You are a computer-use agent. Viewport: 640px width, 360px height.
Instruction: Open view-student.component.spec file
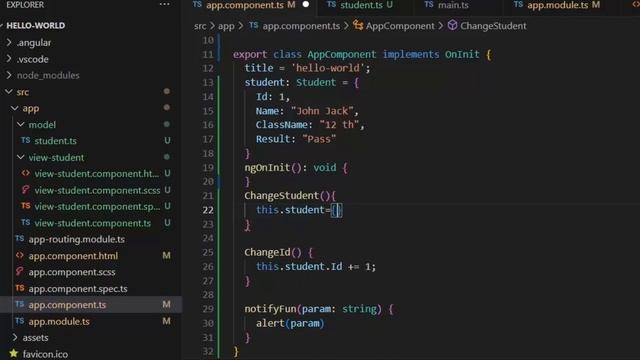pyautogui.click(x=97, y=207)
